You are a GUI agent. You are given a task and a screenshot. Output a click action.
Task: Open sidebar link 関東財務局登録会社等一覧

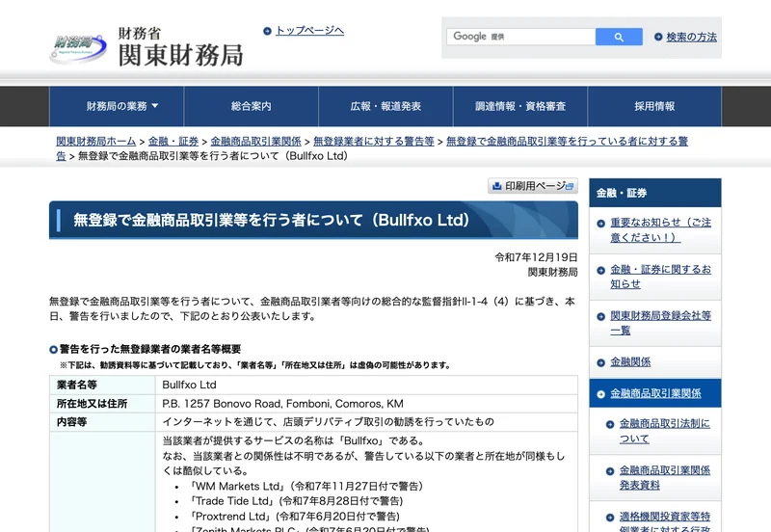click(660, 323)
